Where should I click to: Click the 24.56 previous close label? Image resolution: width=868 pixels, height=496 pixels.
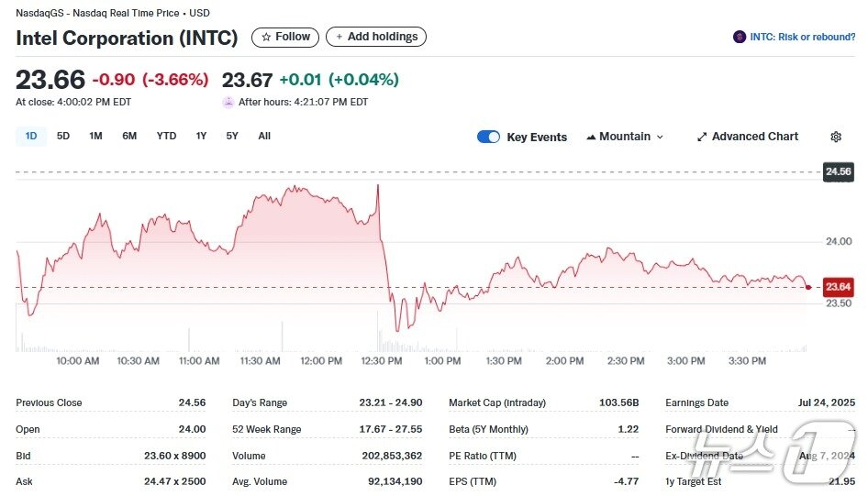point(839,171)
